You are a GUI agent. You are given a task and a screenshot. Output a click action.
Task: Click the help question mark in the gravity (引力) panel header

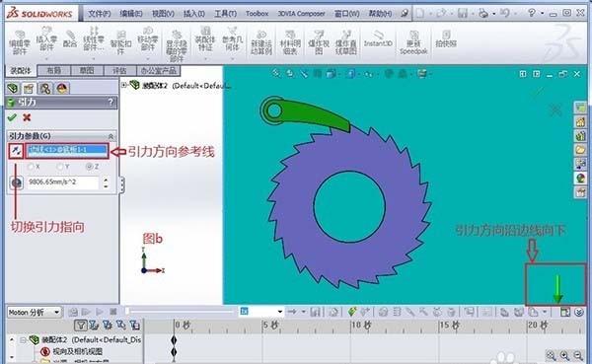point(111,102)
